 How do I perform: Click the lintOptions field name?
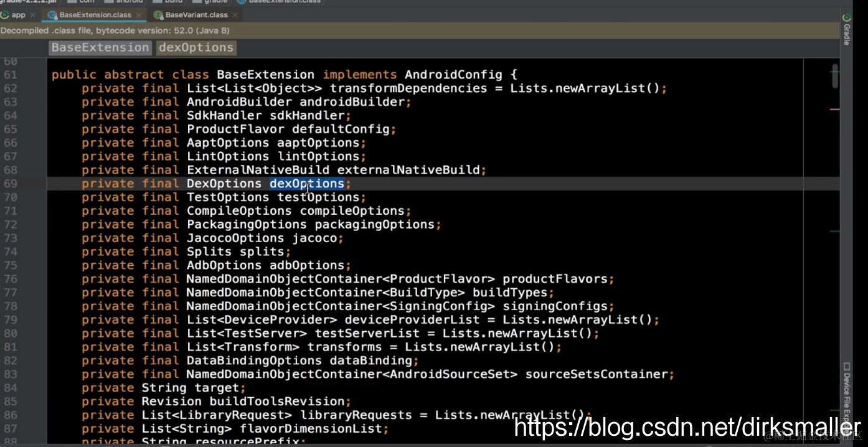pyautogui.click(x=318, y=156)
